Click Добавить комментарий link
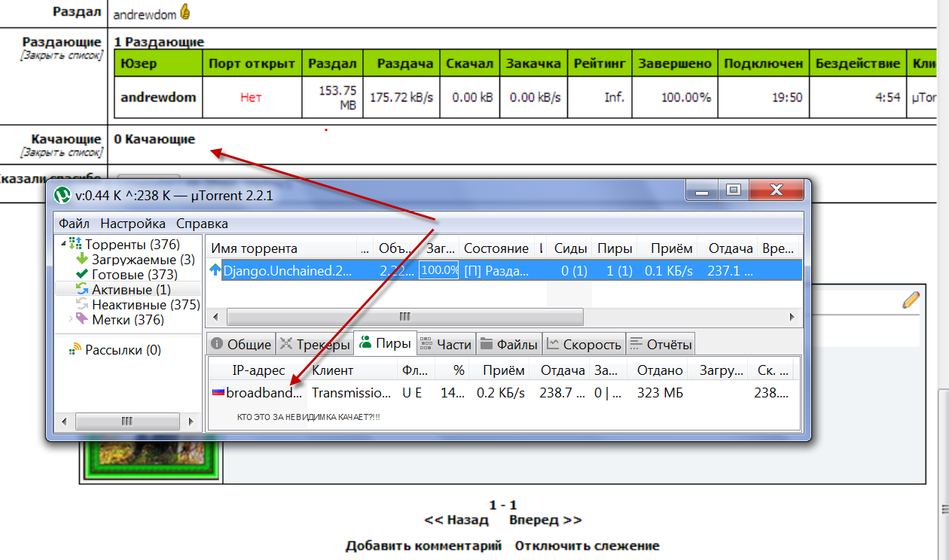The image size is (949, 560). click(423, 546)
